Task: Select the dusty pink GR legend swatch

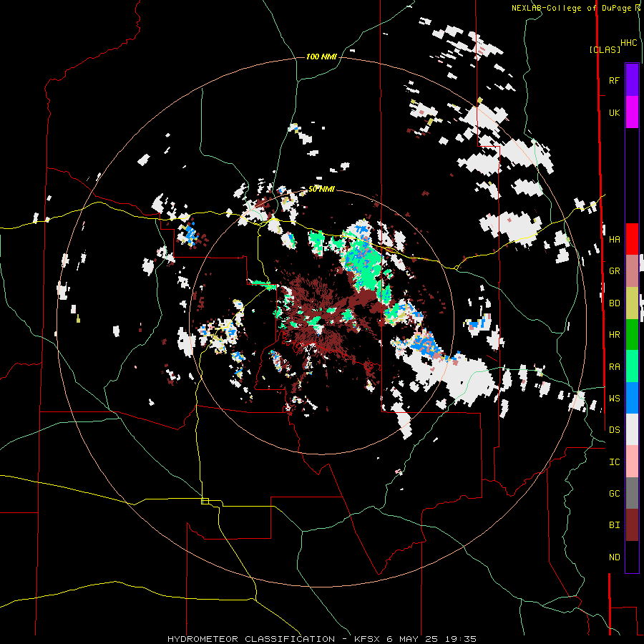Action: [x=632, y=271]
